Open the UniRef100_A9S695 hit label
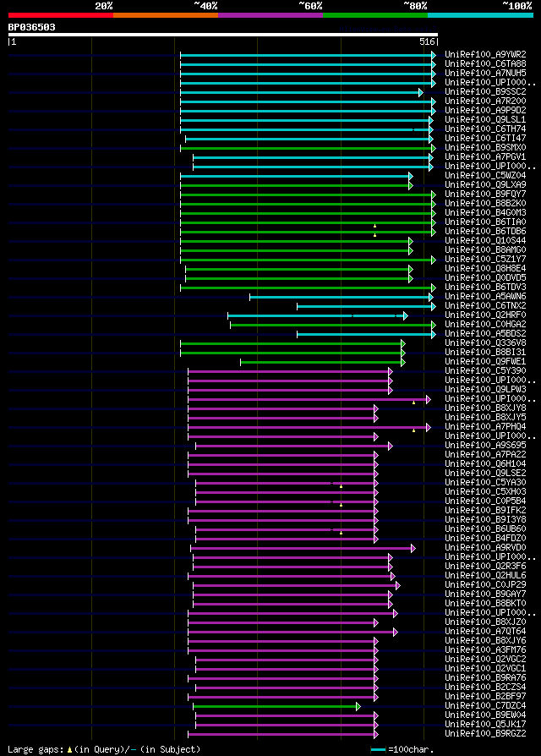The image size is (541, 756). (485, 446)
